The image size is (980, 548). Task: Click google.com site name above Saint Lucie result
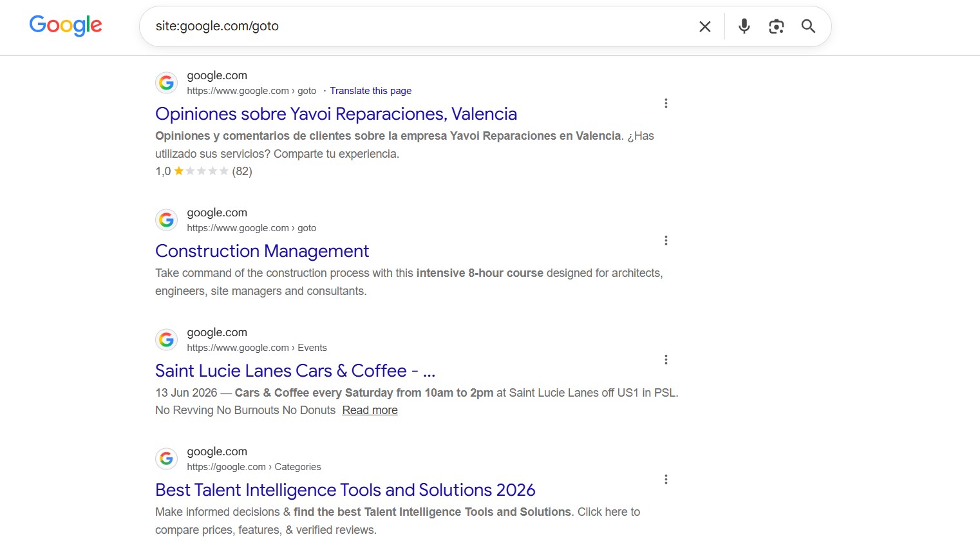(217, 333)
